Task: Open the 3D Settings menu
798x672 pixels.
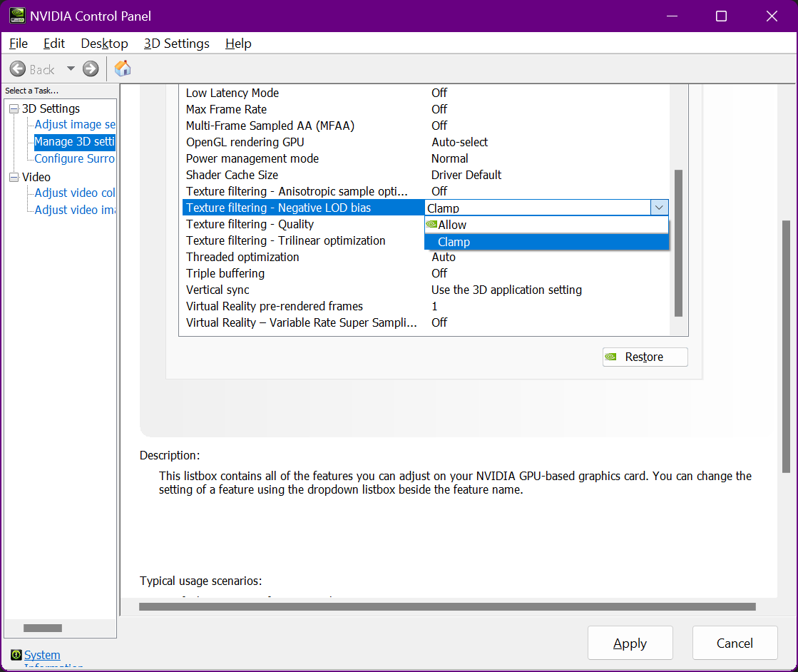Action: [x=176, y=44]
